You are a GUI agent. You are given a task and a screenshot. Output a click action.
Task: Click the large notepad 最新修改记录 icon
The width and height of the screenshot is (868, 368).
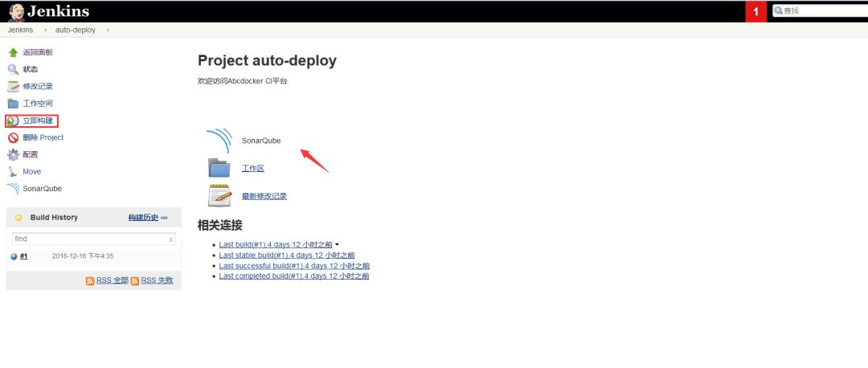tap(219, 195)
